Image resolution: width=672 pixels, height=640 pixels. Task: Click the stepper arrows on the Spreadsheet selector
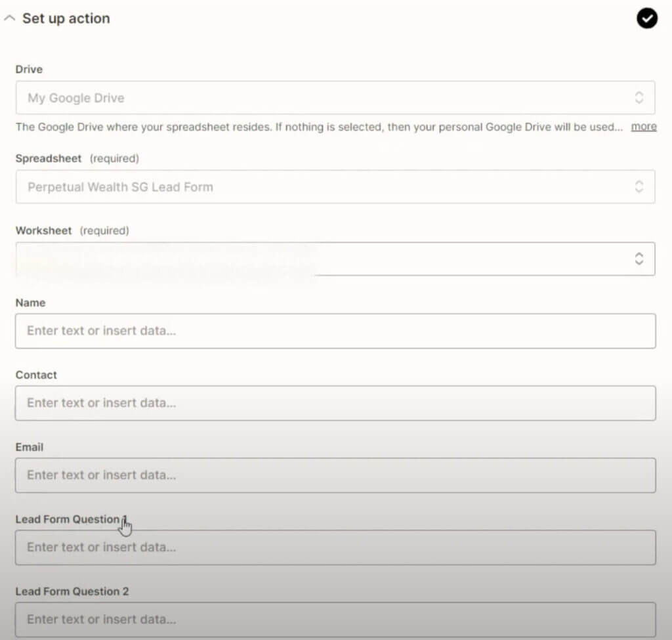[x=639, y=186]
